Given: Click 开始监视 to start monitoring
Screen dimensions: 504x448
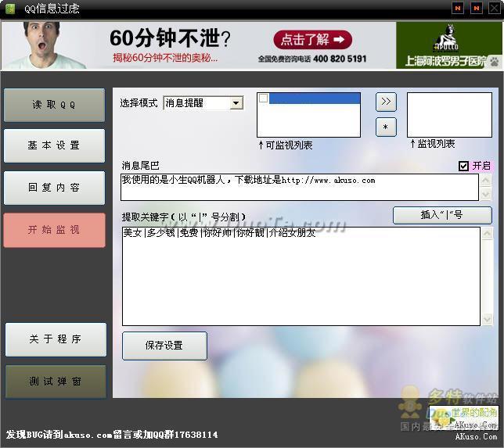Looking at the screenshot, I should (54, 230).
